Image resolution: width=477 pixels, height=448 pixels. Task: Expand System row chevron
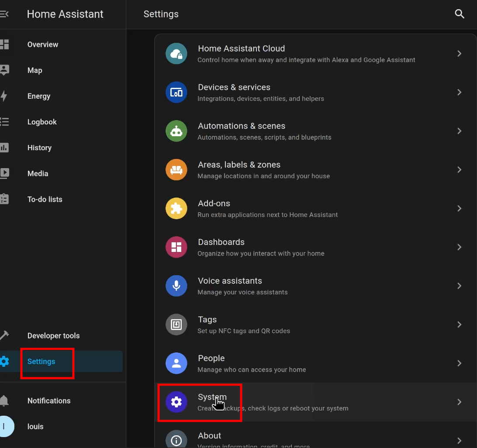coord(460,402)
